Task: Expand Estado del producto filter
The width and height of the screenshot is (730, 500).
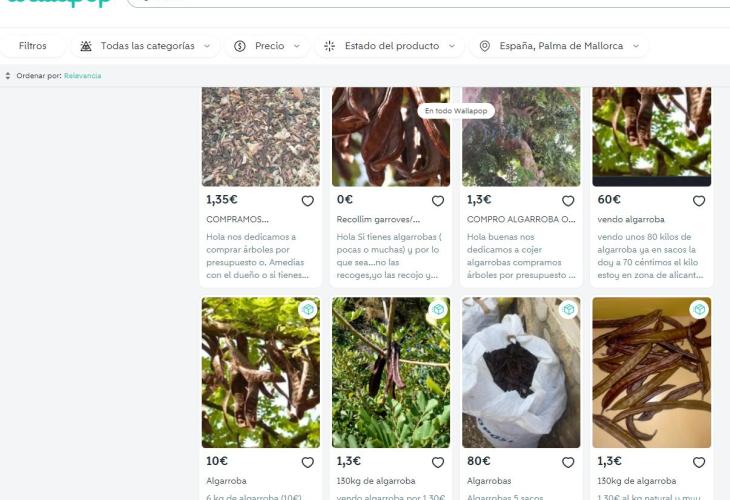Action: click(390, 46)
